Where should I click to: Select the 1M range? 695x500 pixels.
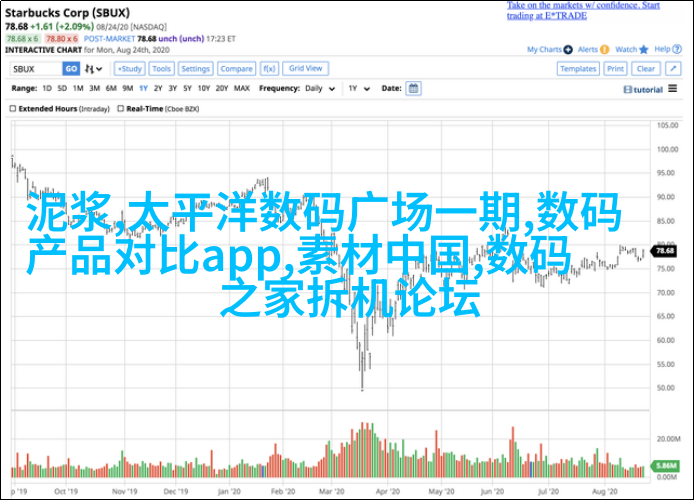78,89
